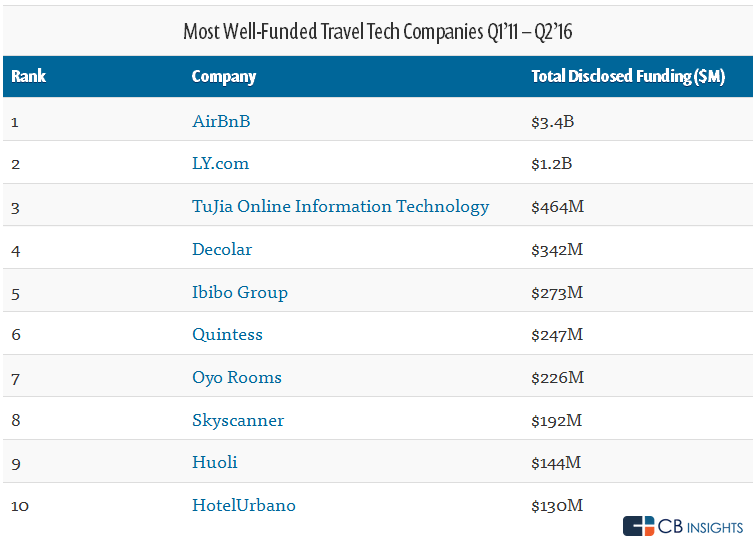Screen dimensions: 756x551
Task: Open the Skyscanner company link
Action: (238, 420)
